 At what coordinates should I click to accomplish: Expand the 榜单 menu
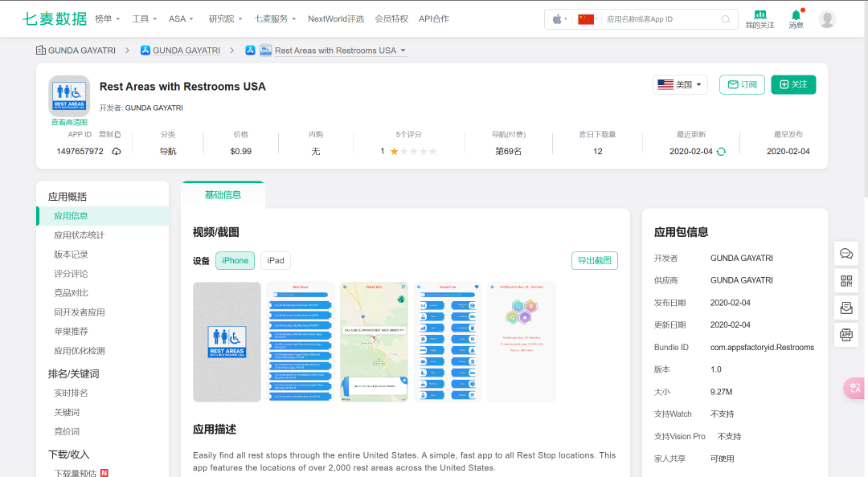tap(108, 18)
